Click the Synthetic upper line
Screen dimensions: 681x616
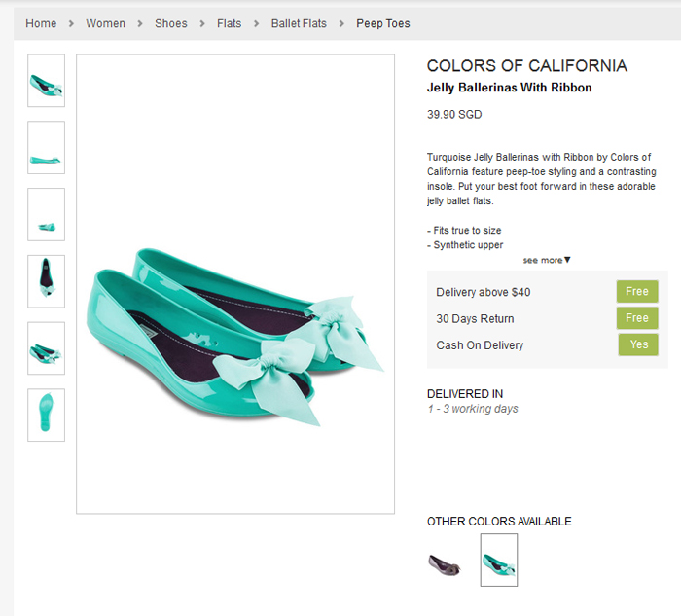tap(465, 245)
